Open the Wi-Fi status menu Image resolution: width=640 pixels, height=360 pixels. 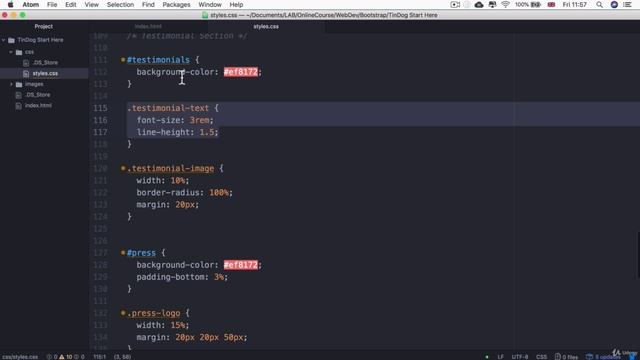point(505,4)
